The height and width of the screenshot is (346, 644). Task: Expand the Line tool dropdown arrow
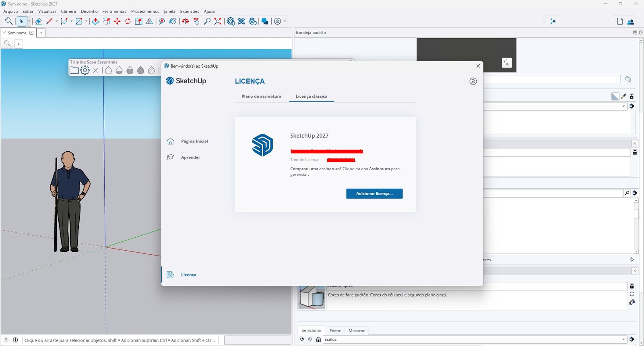coord(56,21)
